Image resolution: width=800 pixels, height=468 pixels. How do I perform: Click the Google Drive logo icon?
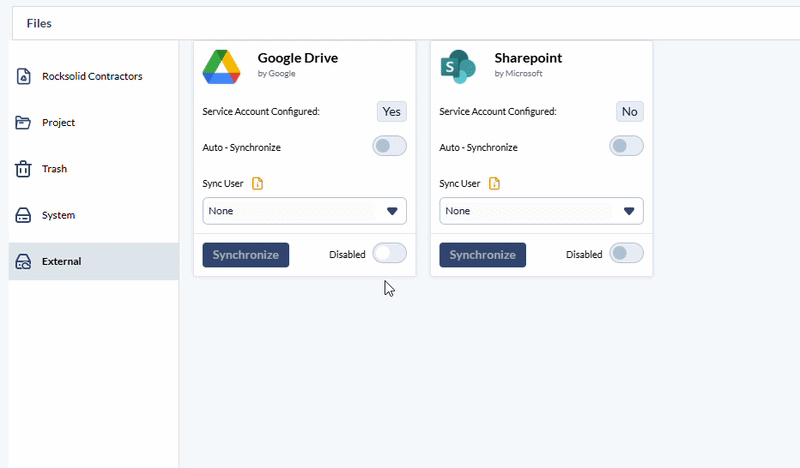pyautogui.click(x=222, y=66)
